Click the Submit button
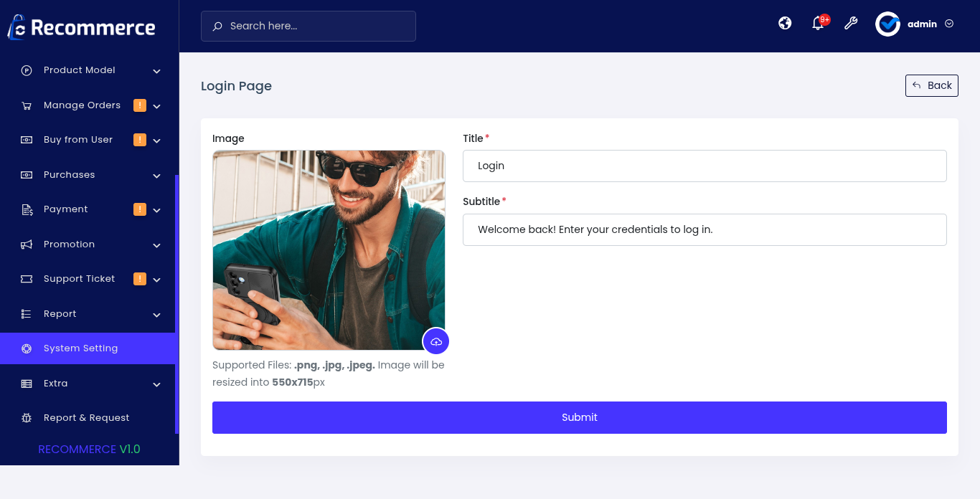 580,417
